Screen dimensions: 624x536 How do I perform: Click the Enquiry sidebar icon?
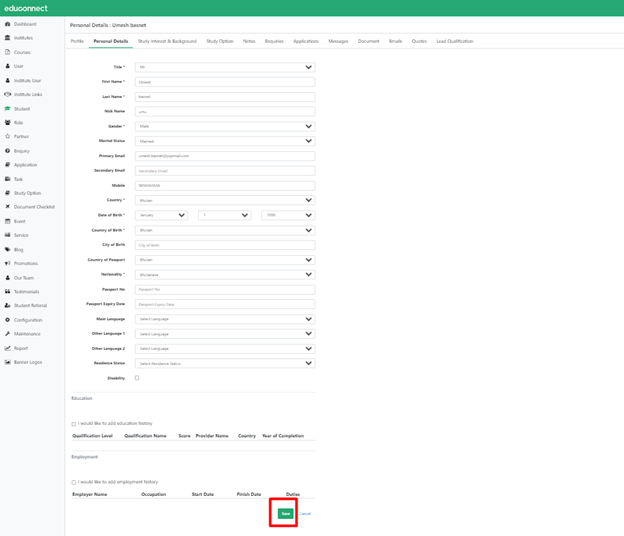7,151
